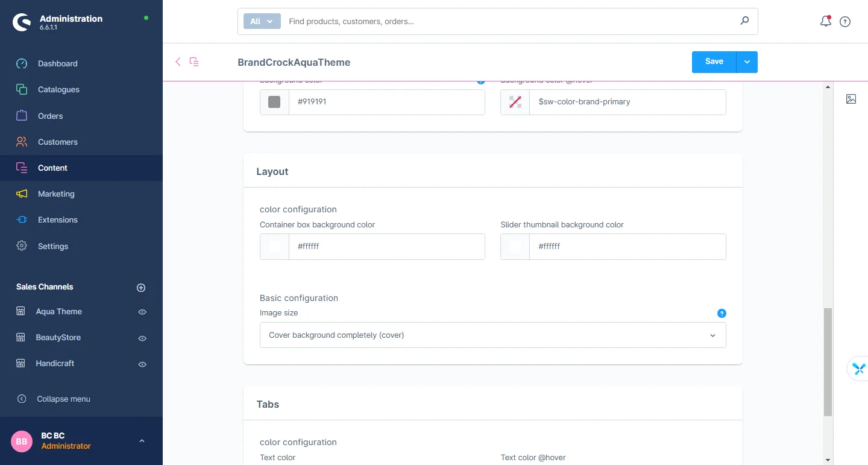
Task: Add a new sales channel with plus icon
Action: point(141,288)
